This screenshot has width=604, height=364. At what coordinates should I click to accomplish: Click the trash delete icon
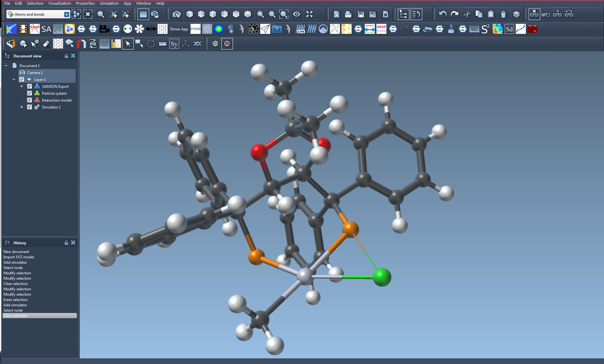[x=503, y=14]
